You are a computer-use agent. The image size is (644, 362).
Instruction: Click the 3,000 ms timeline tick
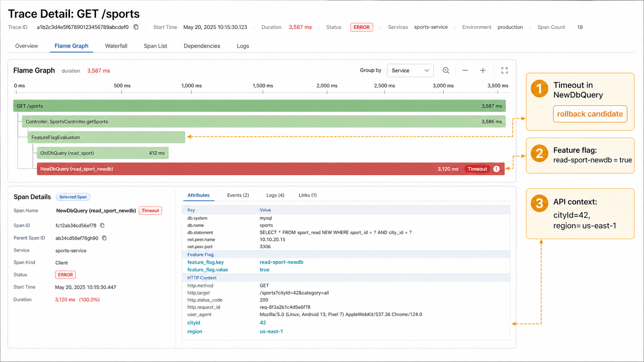pyautogui.click(x=443, y=86)
